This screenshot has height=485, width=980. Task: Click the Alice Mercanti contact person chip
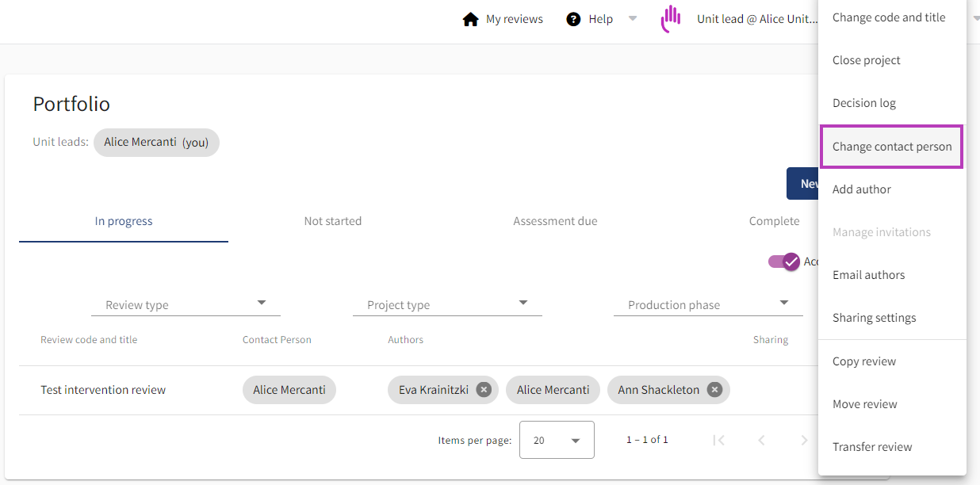click(x=289, y=390)
